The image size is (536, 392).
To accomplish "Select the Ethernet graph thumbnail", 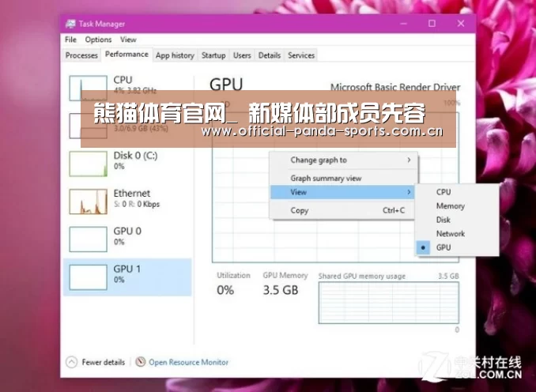I will [89, 202].
